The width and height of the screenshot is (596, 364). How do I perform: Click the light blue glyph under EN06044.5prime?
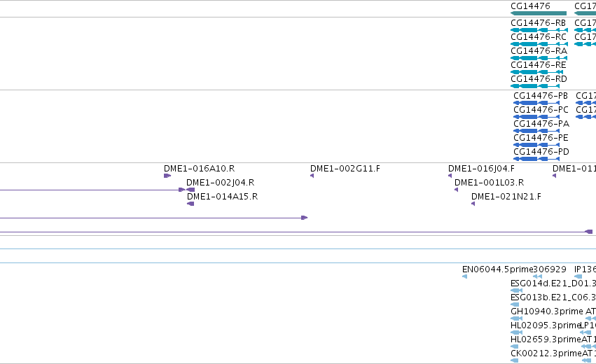[x=464, y=276]
